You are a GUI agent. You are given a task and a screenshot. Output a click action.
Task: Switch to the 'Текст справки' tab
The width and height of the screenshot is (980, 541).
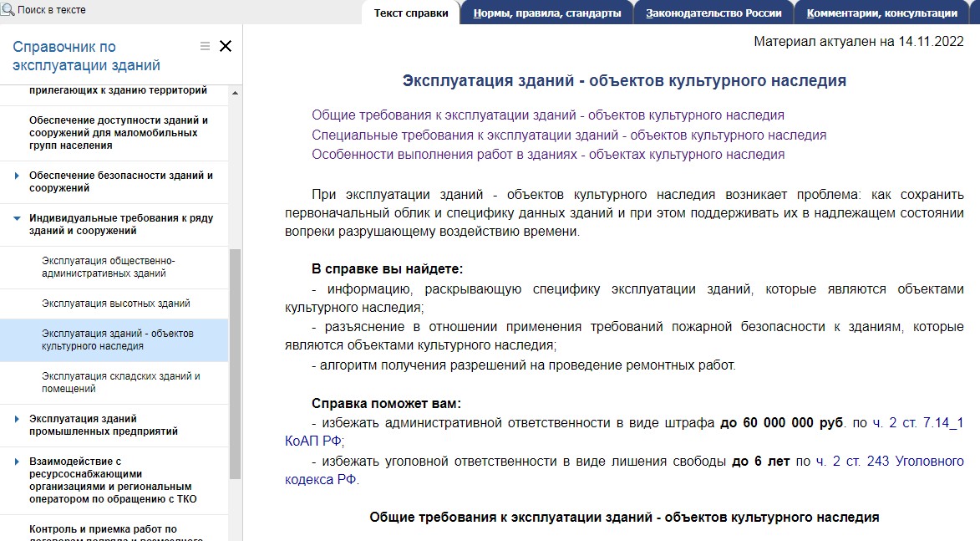(410, 13)
